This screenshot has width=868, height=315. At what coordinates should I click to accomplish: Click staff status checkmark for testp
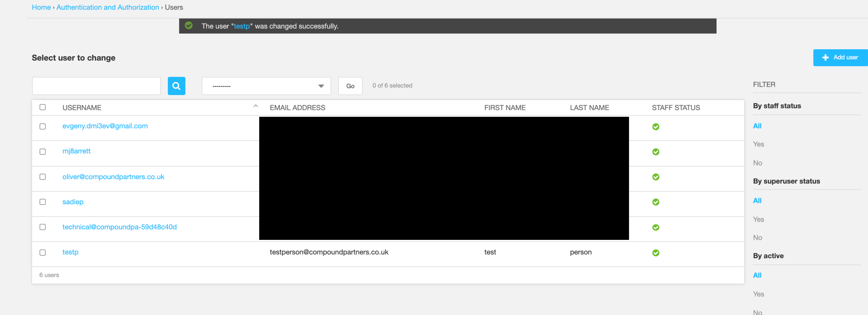[x=656, y=253]
